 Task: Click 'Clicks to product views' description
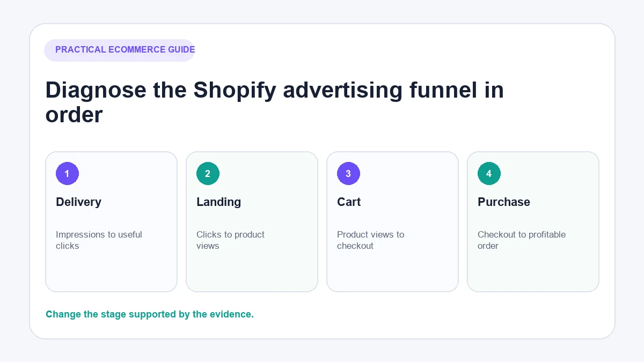tap(230, 240)
